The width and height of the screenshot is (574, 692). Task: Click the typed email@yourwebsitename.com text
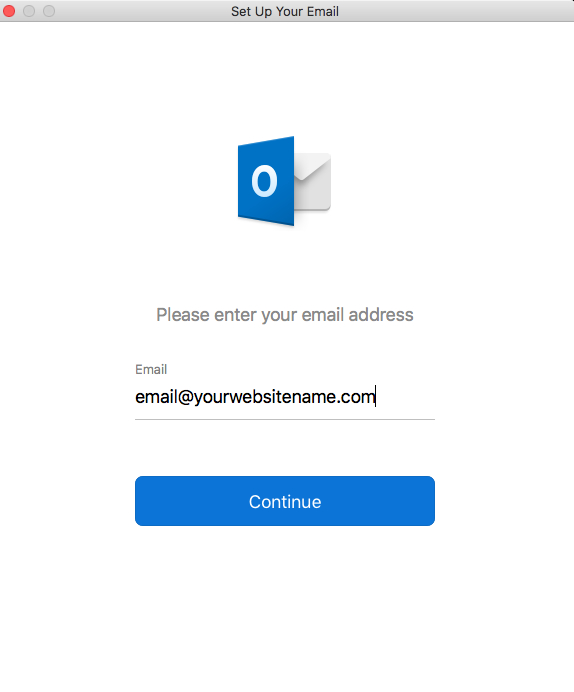tap(255, 397)
